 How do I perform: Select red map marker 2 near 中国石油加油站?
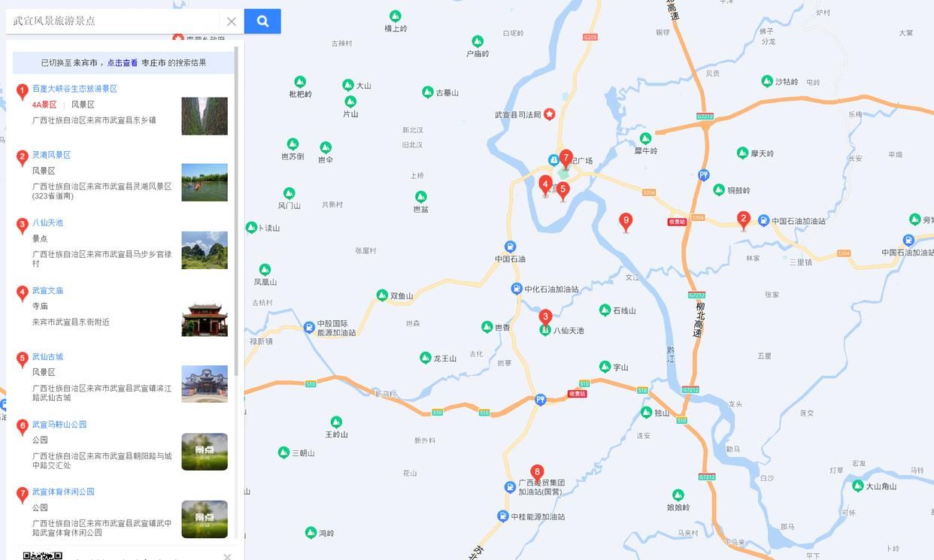tap(744, 220)
